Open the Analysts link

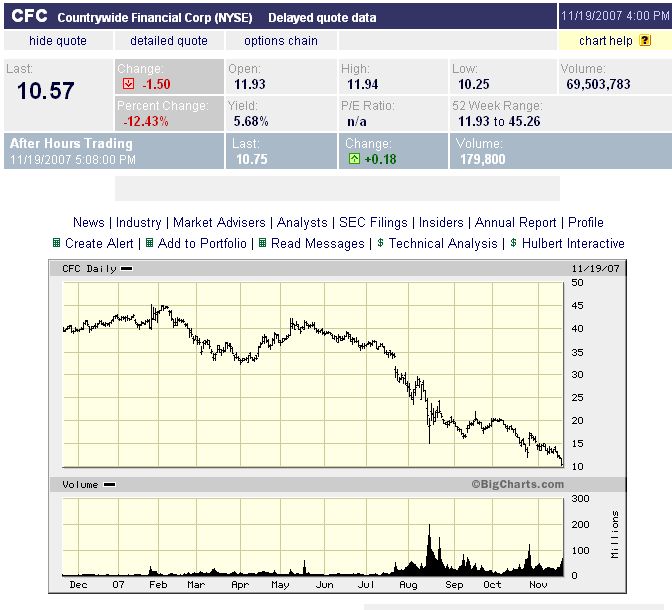point(302,222)
